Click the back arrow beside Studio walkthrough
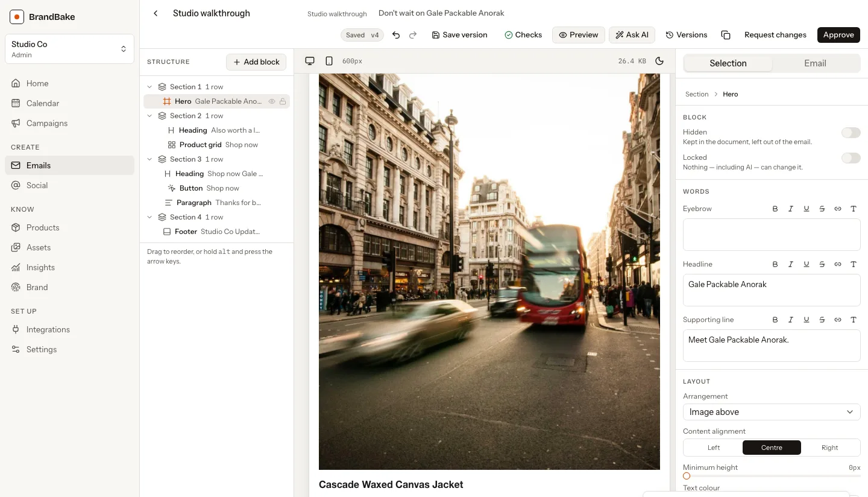868x497 pixels. pos(156,13)
